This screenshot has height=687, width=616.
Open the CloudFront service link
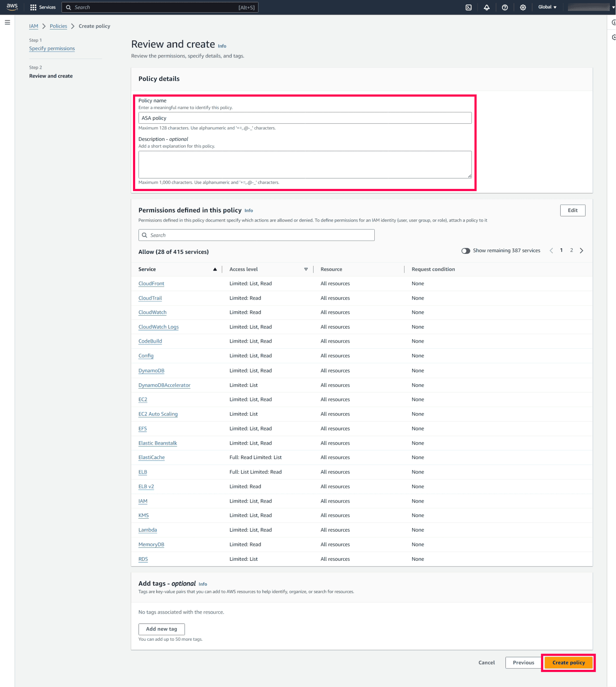point(151,283)
